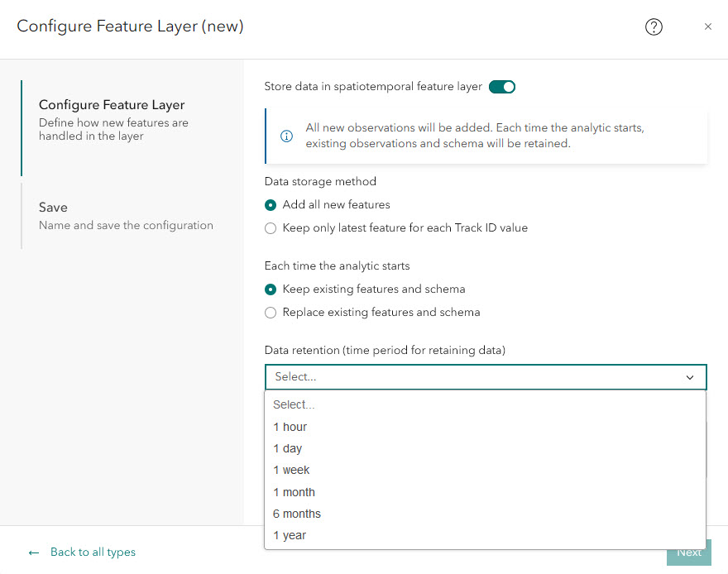The image size is (728, 574).
Task: Pick 1 year as data retention
Action: (290, 534)
